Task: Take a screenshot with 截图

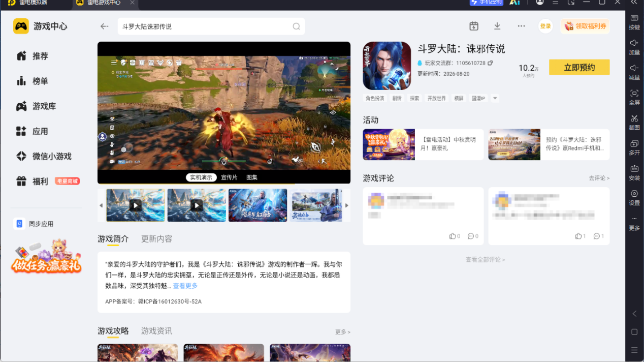Action: click(634, 122)
